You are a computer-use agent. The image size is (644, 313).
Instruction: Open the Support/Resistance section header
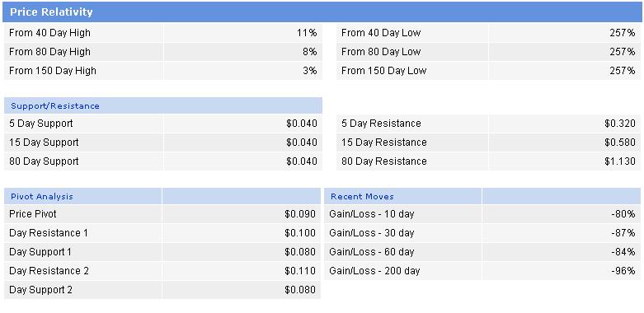[x=163, y=105]
